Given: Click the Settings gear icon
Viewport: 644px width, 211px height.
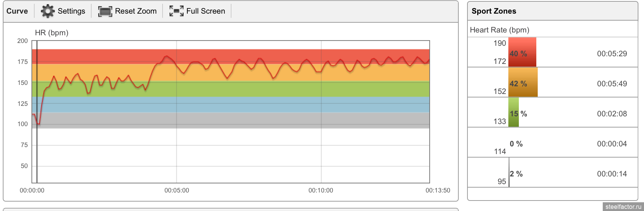Looking at the screenshot, I should point(48,11).
